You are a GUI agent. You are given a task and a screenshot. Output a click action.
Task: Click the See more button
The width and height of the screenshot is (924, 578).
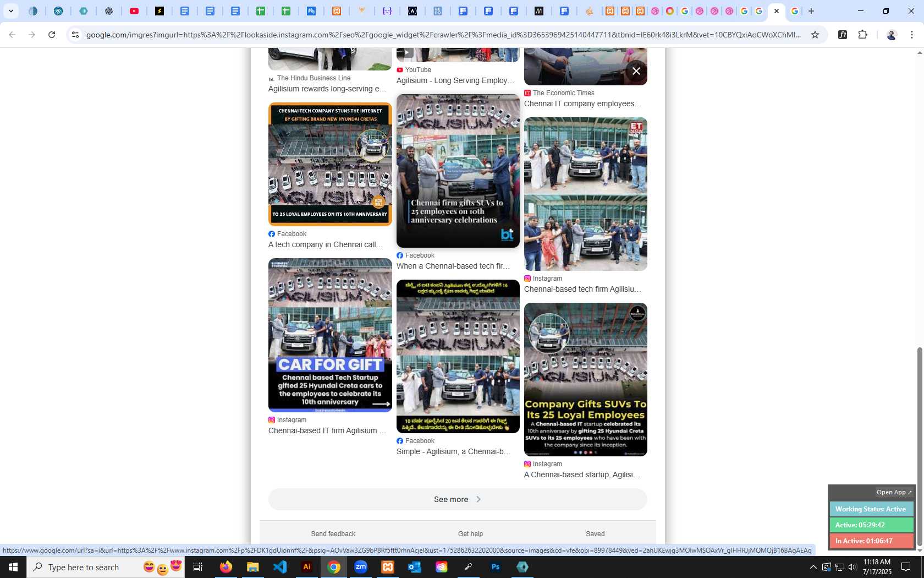click(458, 499)
